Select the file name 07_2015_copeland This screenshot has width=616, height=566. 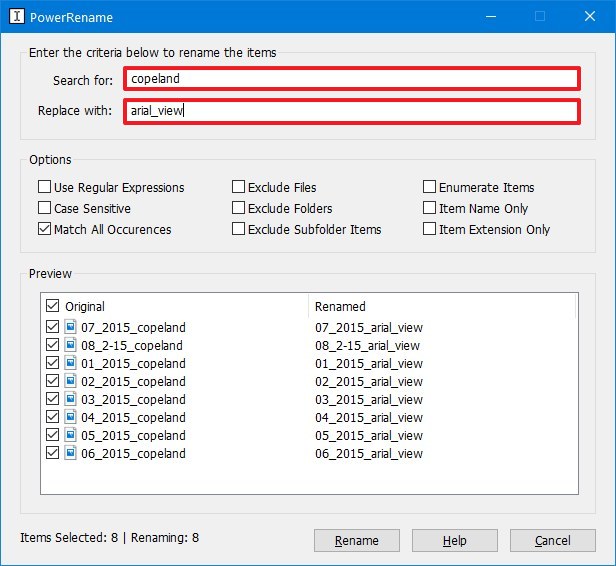coord(133,328)
